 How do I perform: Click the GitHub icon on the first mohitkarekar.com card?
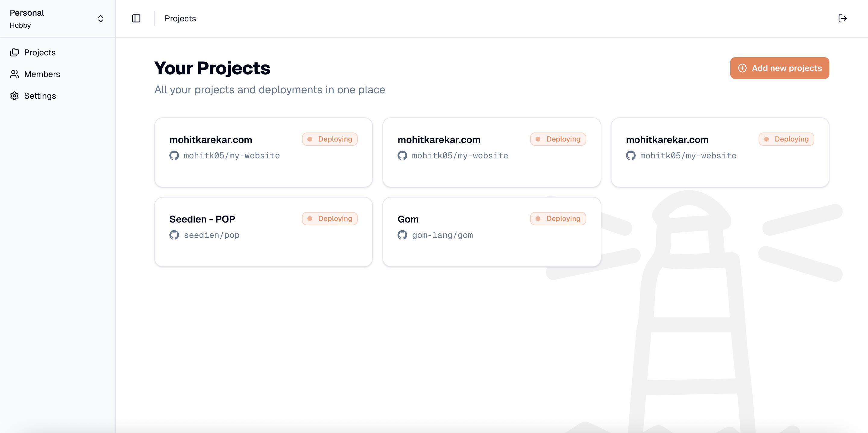[174, 156]
